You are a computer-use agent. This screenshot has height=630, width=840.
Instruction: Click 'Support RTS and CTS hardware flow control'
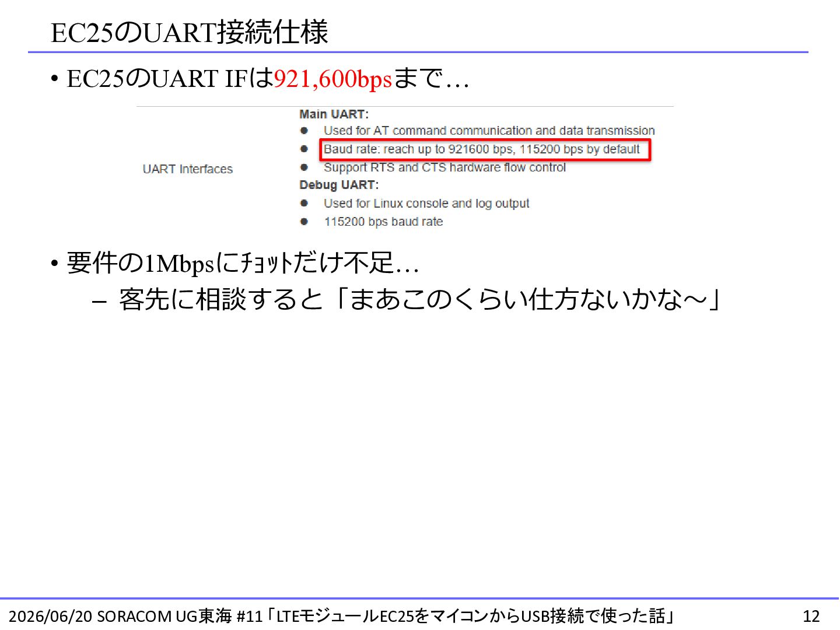tap(445, 167)
